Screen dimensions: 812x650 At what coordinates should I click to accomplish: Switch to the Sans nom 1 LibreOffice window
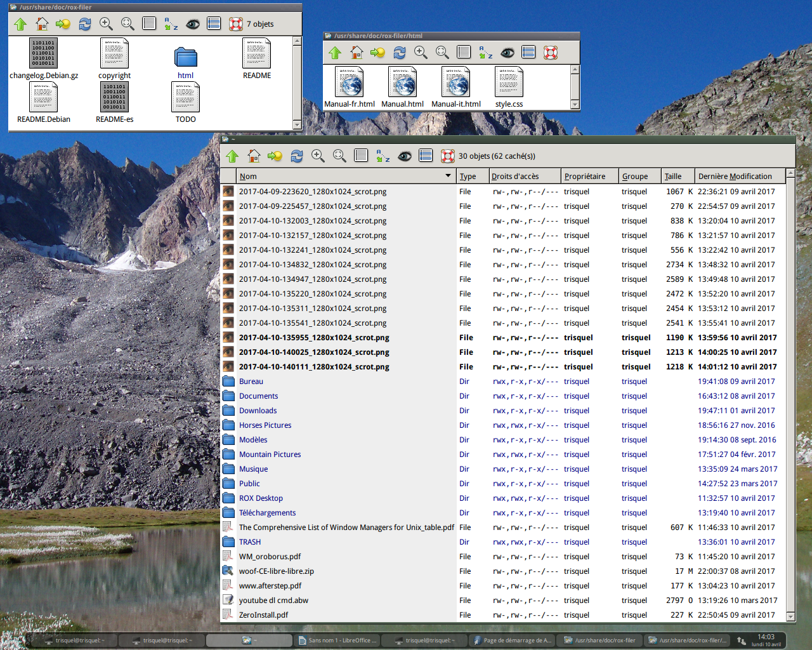[x=336, y=640]
